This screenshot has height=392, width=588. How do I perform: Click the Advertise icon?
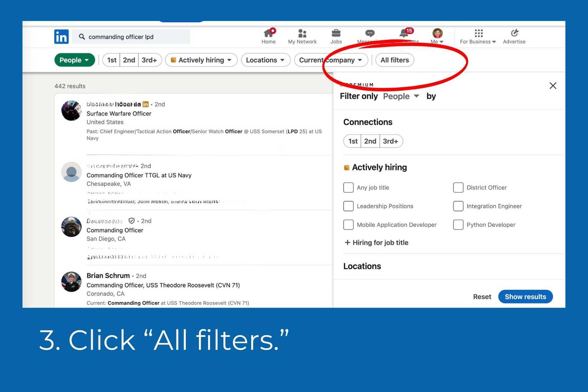tap(514, 33)
